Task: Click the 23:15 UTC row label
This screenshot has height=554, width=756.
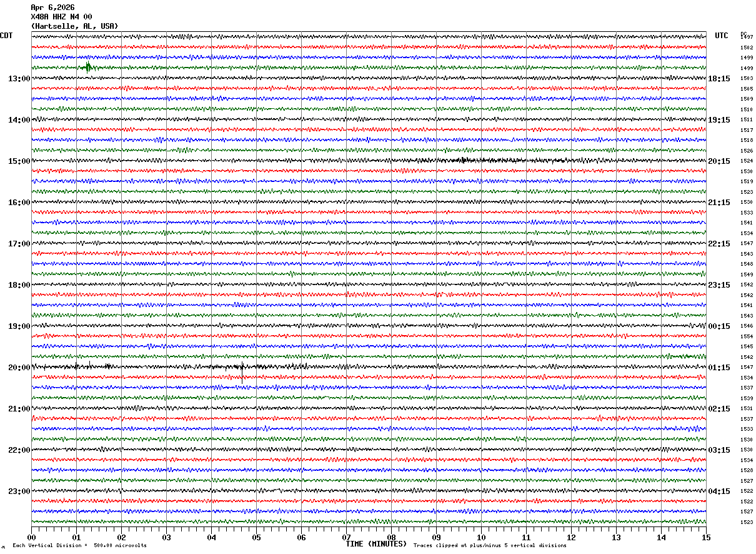Action: point(719,285)
